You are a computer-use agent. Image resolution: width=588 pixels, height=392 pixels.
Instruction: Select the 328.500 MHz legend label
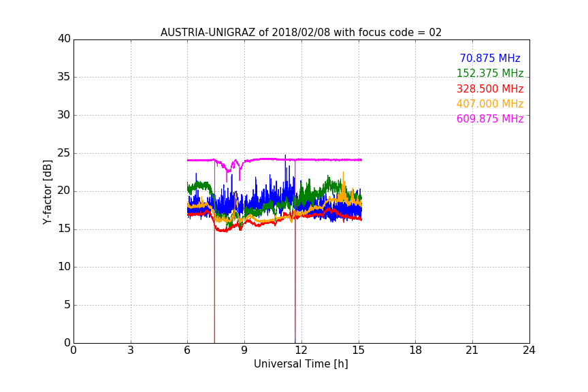[490, 88]
